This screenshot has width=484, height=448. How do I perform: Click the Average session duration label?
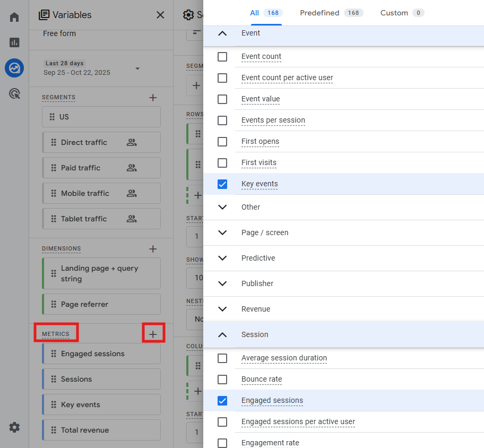coord(284,358)
